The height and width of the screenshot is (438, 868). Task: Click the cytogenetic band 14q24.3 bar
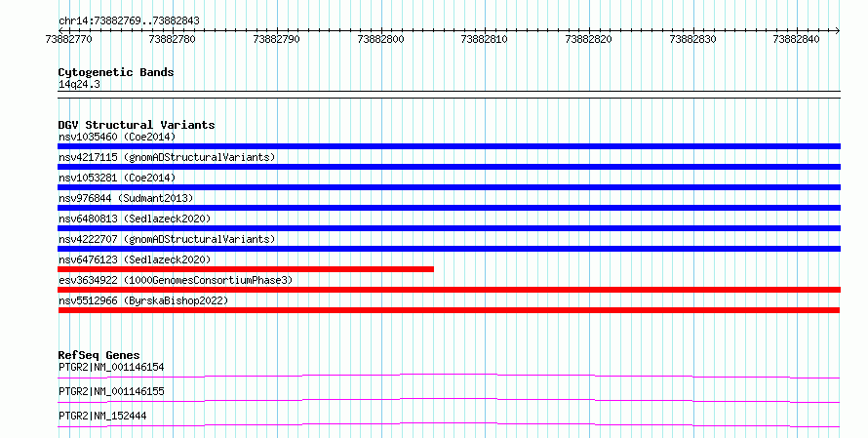tap(449, 95)
